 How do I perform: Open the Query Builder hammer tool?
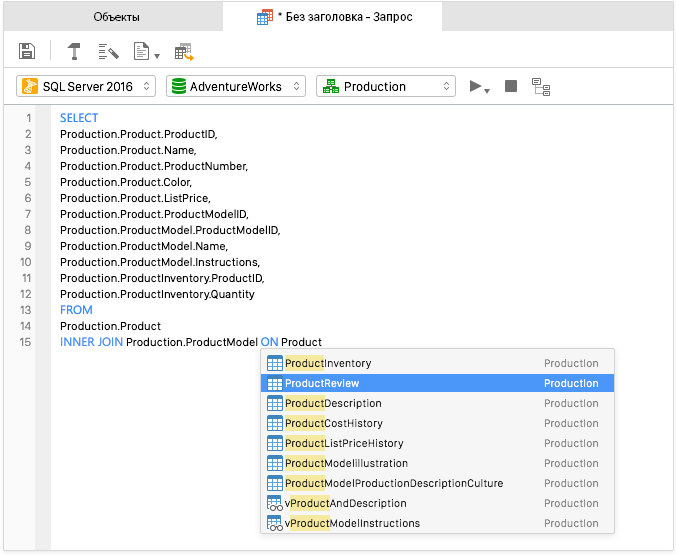(74, 51)
